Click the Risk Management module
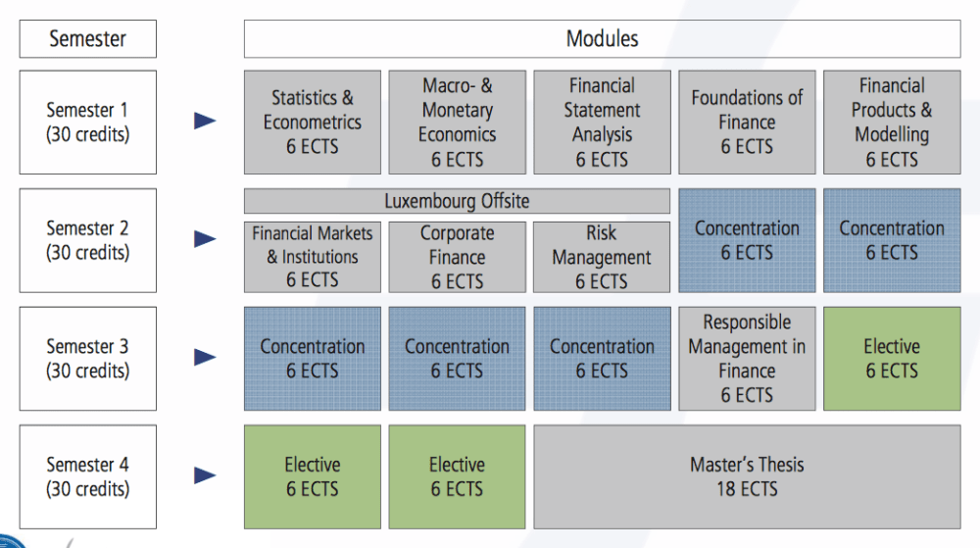Screen dimensions: 980x548 [602, 257]
